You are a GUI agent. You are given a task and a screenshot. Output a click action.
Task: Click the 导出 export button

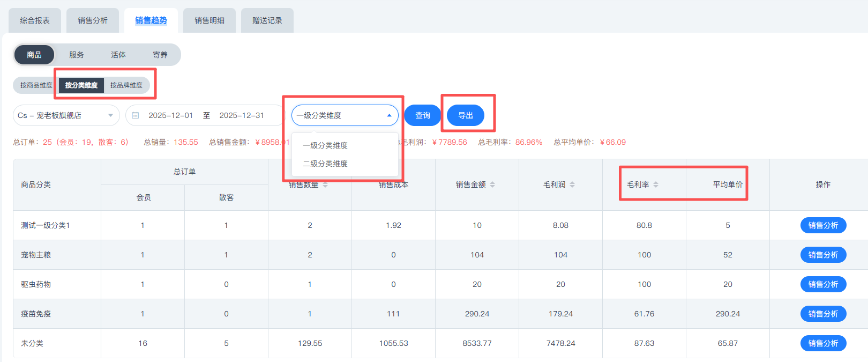(x=466, y=115)
